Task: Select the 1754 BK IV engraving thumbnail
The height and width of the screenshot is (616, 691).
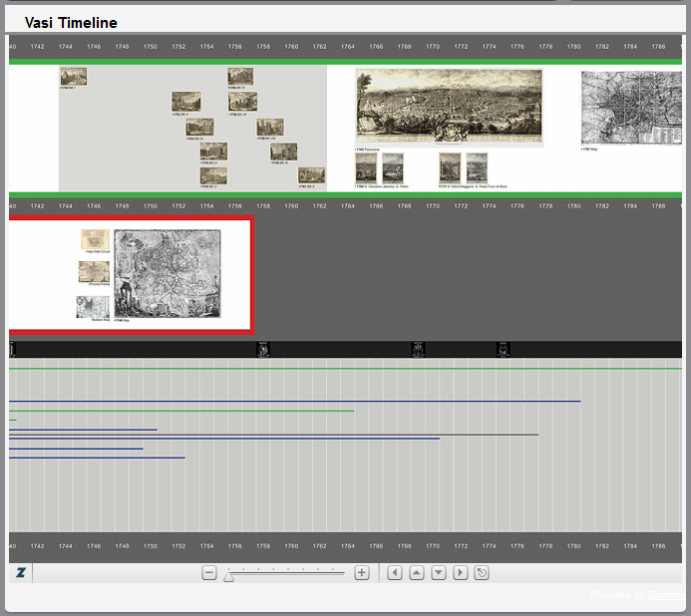Action: click(213, 152)
